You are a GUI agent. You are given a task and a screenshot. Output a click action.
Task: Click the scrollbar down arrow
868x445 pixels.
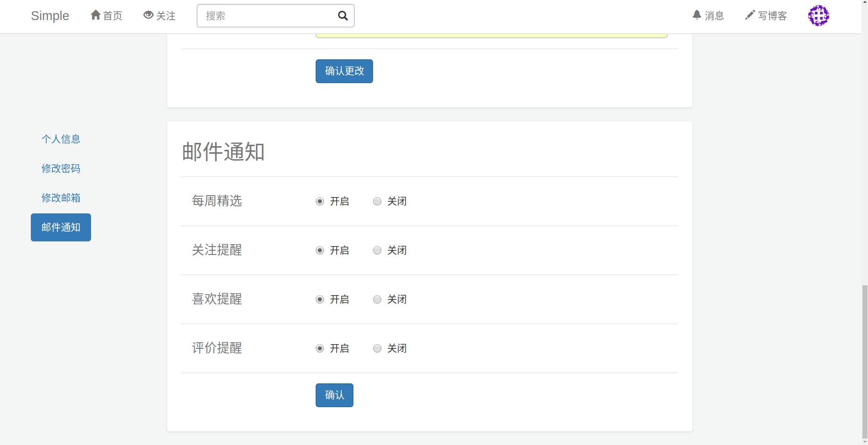point(865,442)
